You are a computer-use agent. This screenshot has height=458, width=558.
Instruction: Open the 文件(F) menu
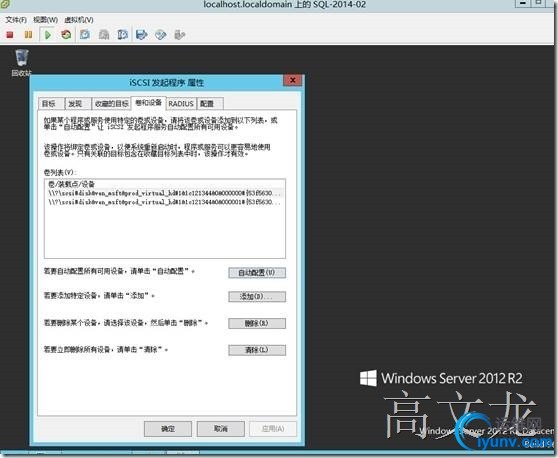(16, 20)
